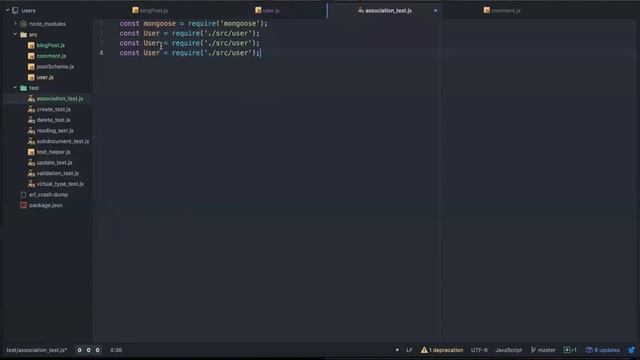Select create_test.js in the tree
640x360 pixels.
(53, 109)
